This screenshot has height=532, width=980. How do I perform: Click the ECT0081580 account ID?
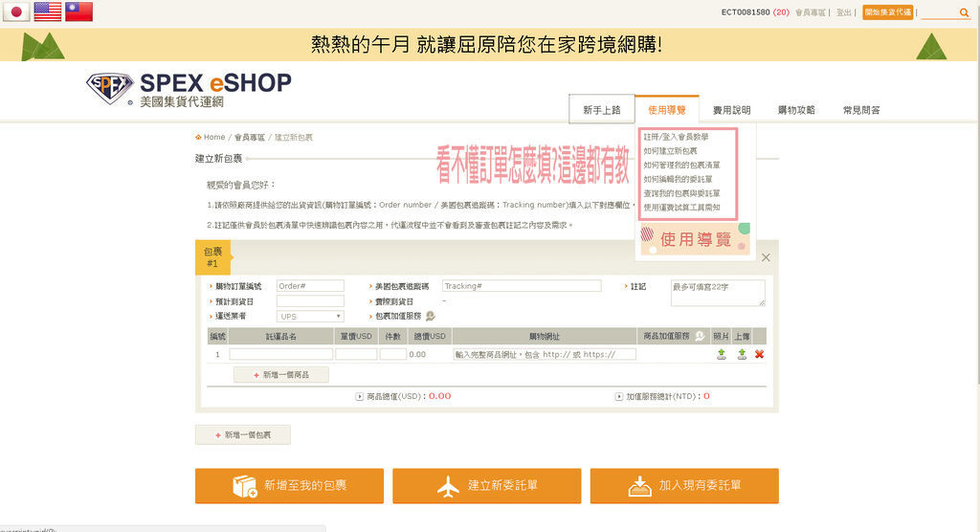click(x=745, y=12)
